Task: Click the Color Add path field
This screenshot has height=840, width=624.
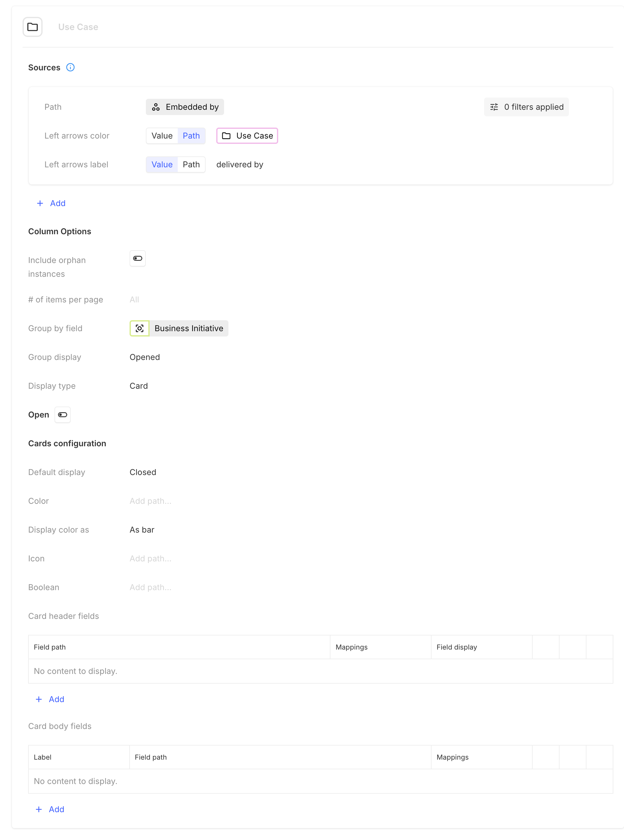Action: click(150, 501)
